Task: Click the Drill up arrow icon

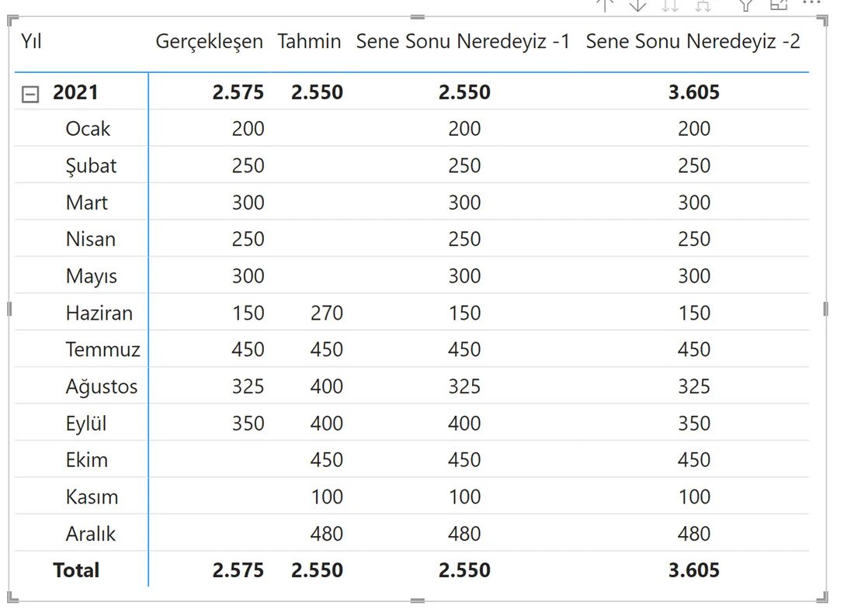Action: 605,5
